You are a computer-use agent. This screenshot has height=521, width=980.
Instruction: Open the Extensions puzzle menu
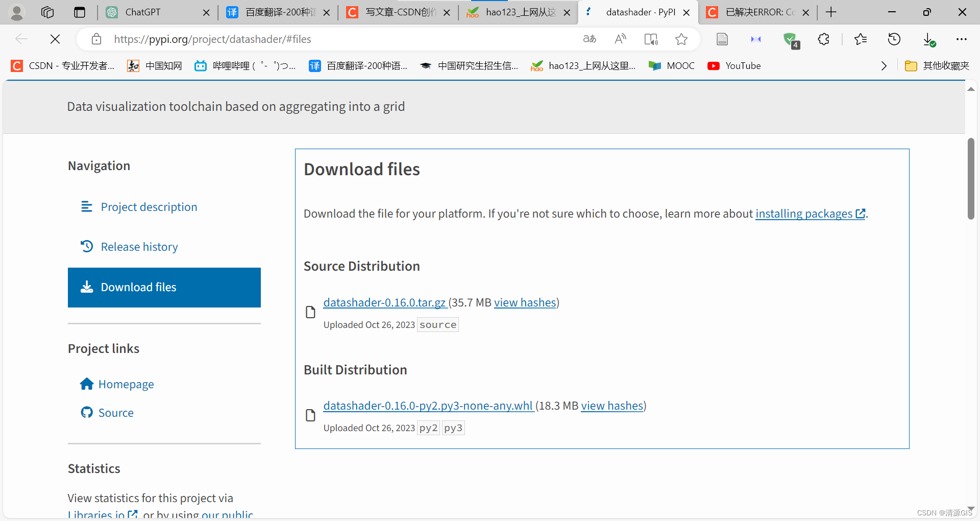[823, 39]
